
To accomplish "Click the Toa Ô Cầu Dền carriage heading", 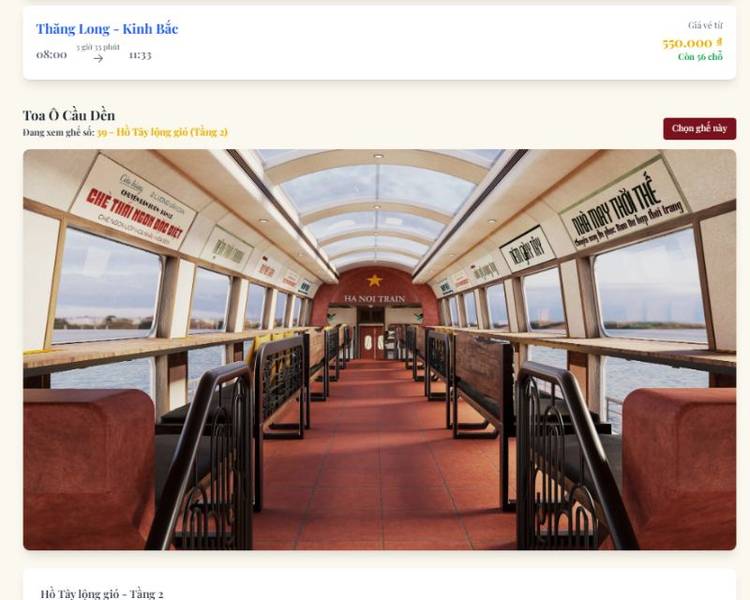I will click(x=69, y=115).
